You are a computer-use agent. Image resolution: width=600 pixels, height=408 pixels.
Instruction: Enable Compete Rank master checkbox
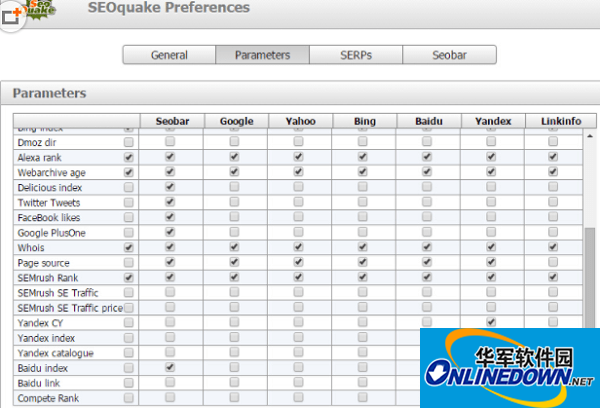(129, 398)
